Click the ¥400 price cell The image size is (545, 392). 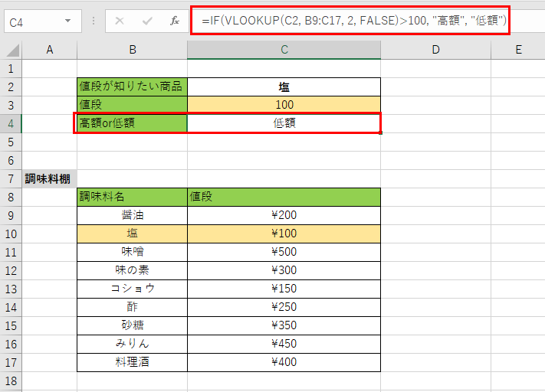284,362
